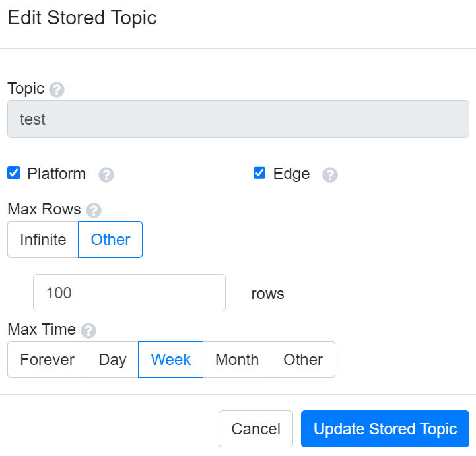Click the Platform label text
This screenshot has width=476, height=456.
click(56, 174)
